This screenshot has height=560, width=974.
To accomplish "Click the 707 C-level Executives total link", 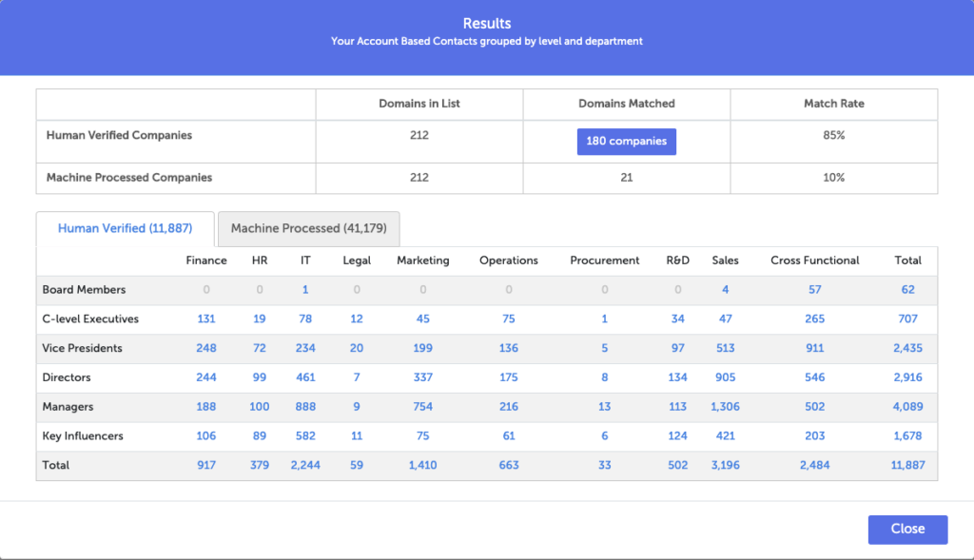I will pyautogui.click(x=907, y=319).
